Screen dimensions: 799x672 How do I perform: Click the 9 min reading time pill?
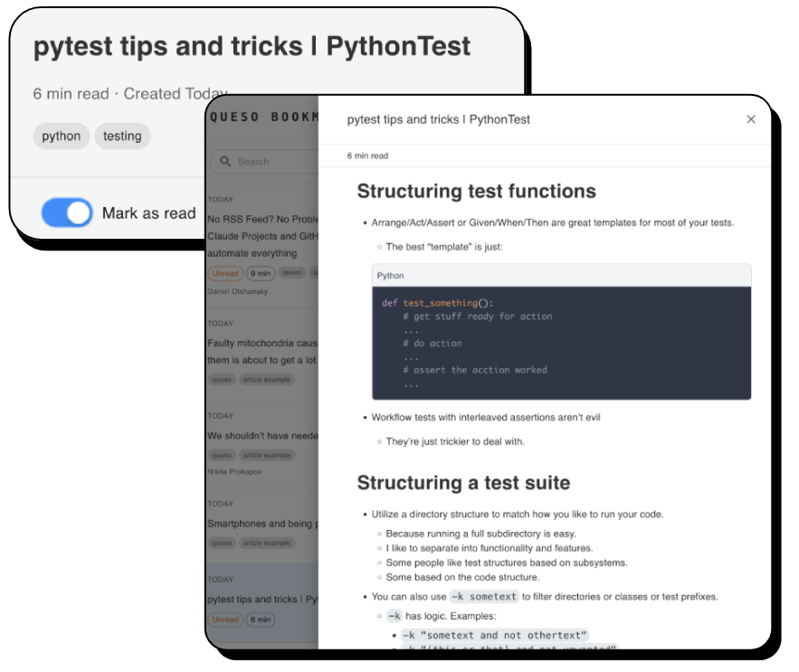pos(261,273)
